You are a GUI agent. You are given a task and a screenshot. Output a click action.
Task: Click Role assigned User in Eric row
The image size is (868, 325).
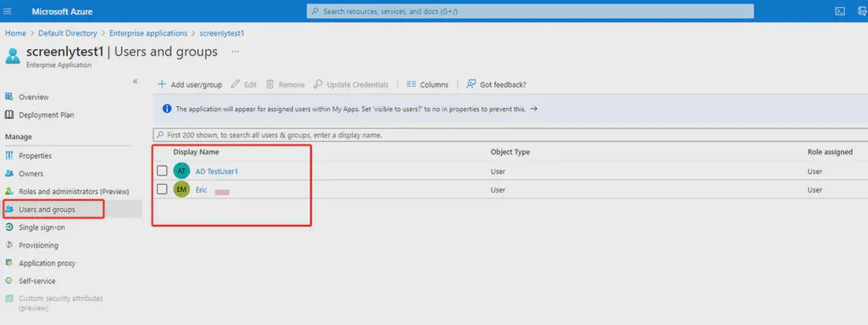pyautogui.click(x=815, y=190)
